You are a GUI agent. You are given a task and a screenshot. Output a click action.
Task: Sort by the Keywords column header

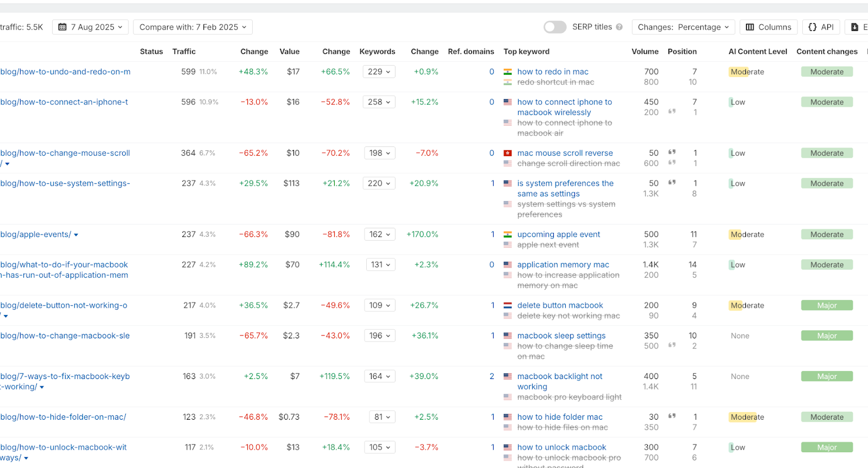[x=377, y=52]
